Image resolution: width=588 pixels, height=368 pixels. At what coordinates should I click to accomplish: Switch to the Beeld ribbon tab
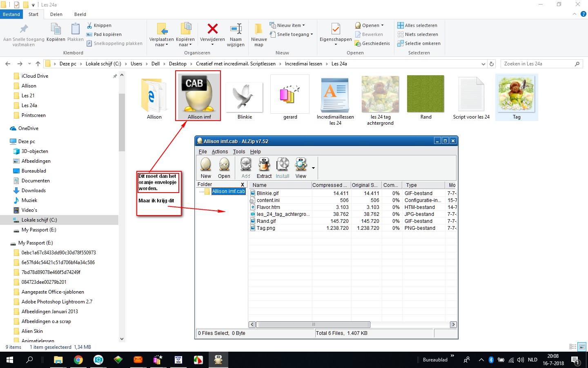(x=80, y=14)
